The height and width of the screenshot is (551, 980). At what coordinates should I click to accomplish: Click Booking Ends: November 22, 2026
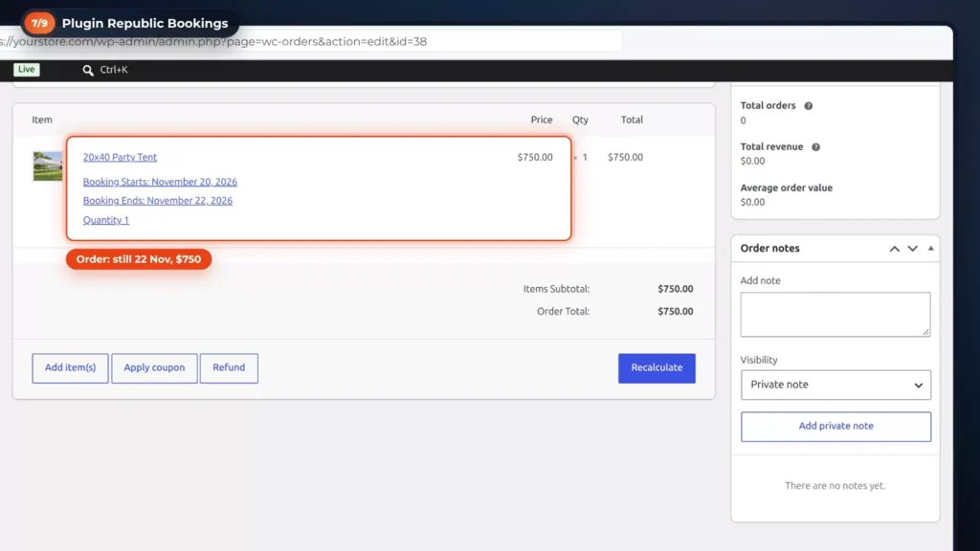[x=158, y=201]
